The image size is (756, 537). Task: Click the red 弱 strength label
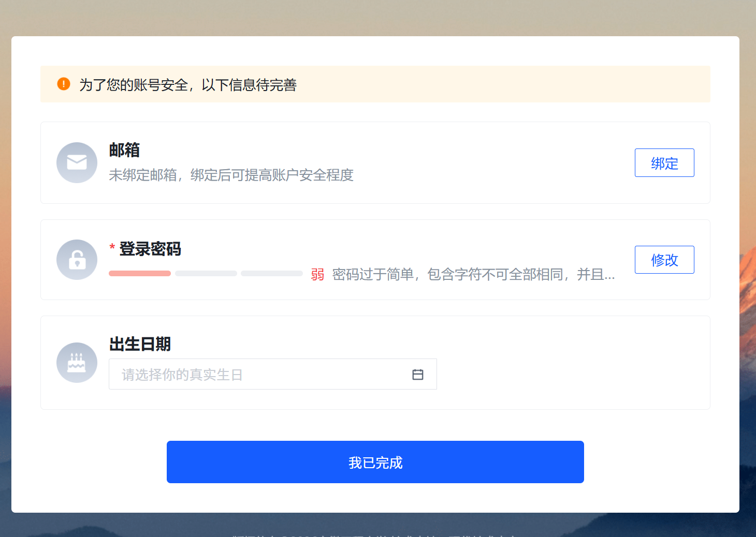click(317, 275)
